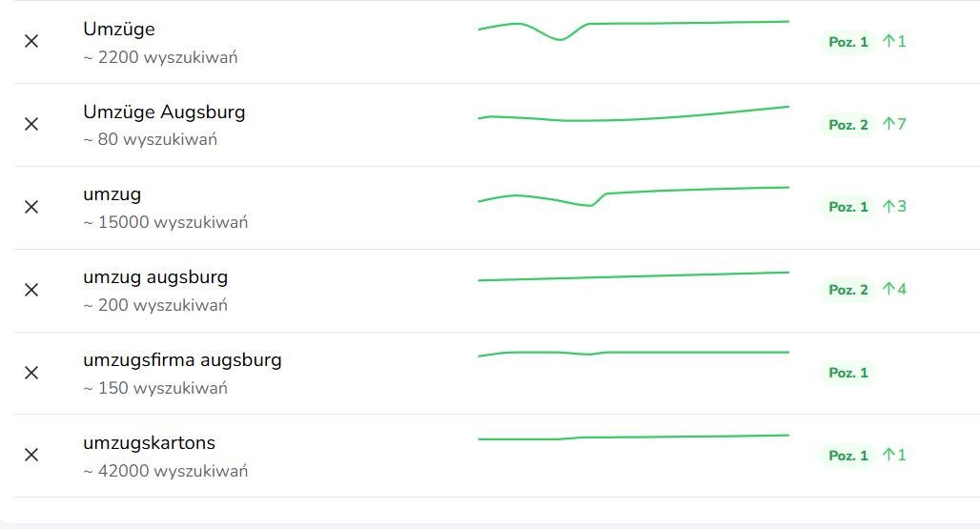Open the Umzüge keyword title
Screen dimensions: 980x529
click(x=119, y=30)
